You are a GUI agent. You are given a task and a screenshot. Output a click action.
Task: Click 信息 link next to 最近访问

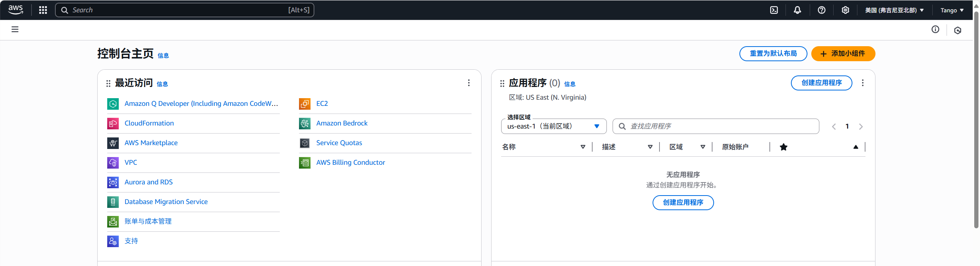(162, 84)
